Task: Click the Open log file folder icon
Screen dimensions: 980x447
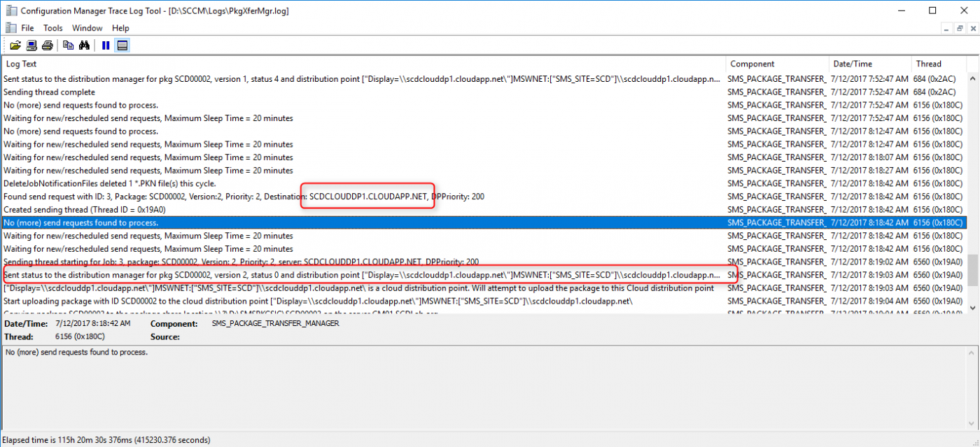Action: click(15, 45)
